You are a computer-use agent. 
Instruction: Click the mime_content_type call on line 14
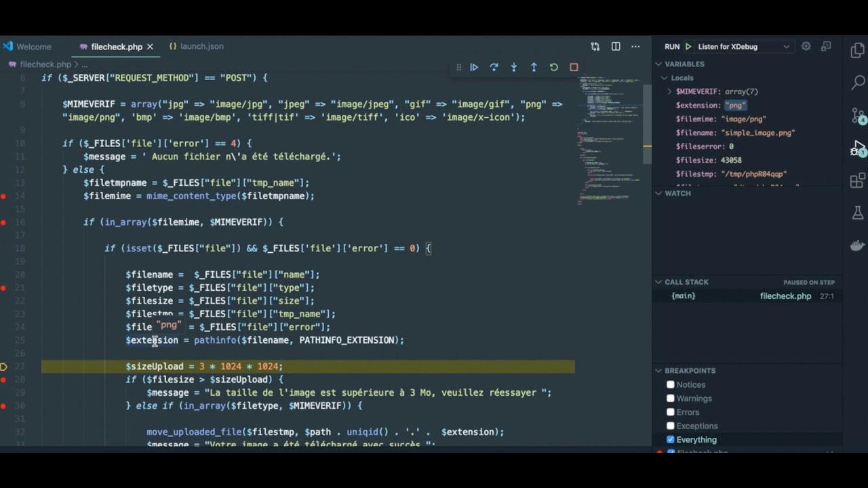[191, 196]
